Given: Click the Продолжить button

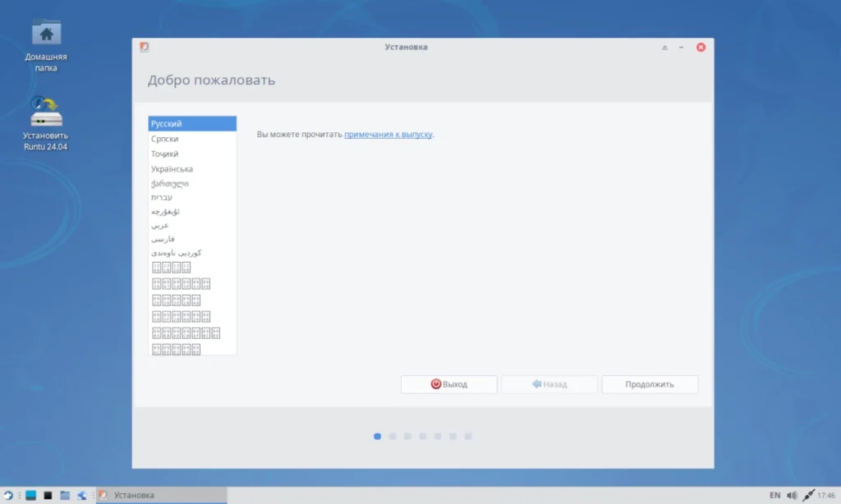Looking at the screenshot, I should [650, 384].
